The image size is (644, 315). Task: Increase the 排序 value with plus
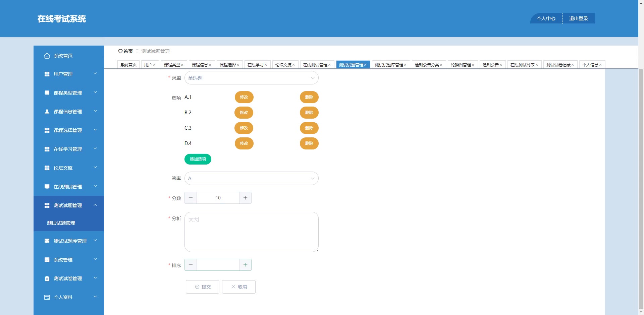coord(245,265)
